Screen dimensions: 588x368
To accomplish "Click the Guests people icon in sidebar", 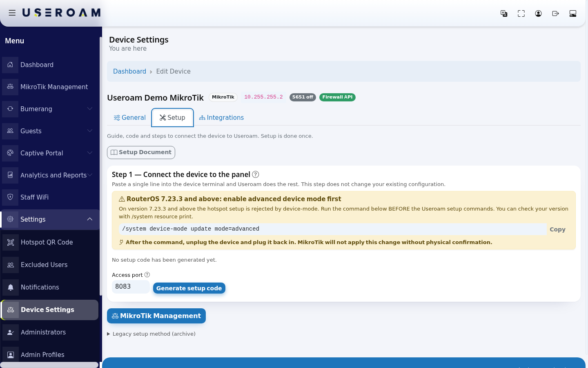I will coord(10,131).
